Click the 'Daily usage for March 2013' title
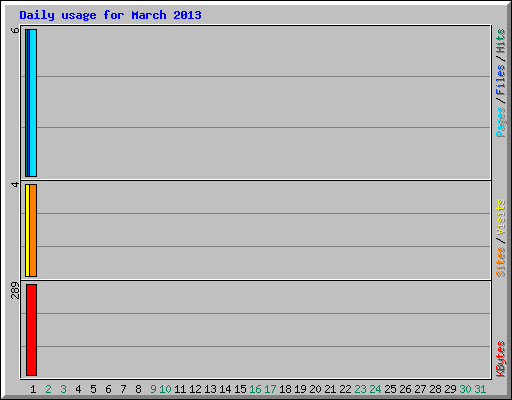This screenshot has width=512, height=400. [x=110, y=15]
